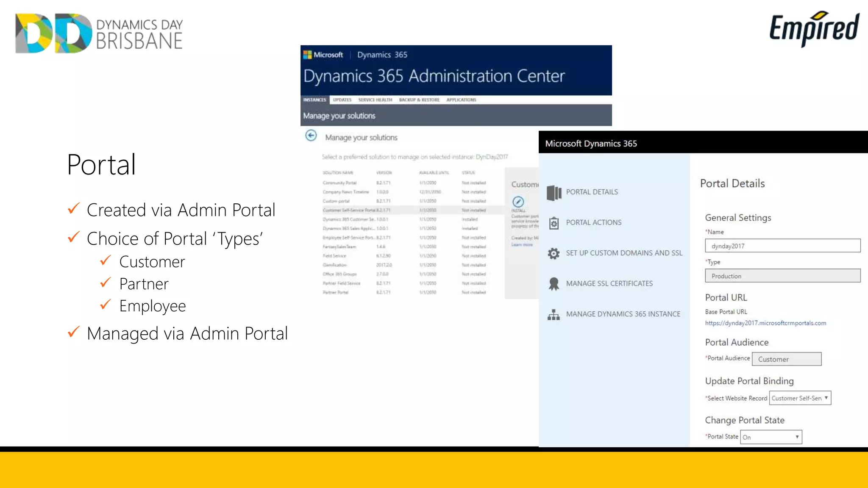Screen dimensions: 868x488
Task: Open SET UP CUSTOM DOMAINS AND SSL
Action: 624,253
